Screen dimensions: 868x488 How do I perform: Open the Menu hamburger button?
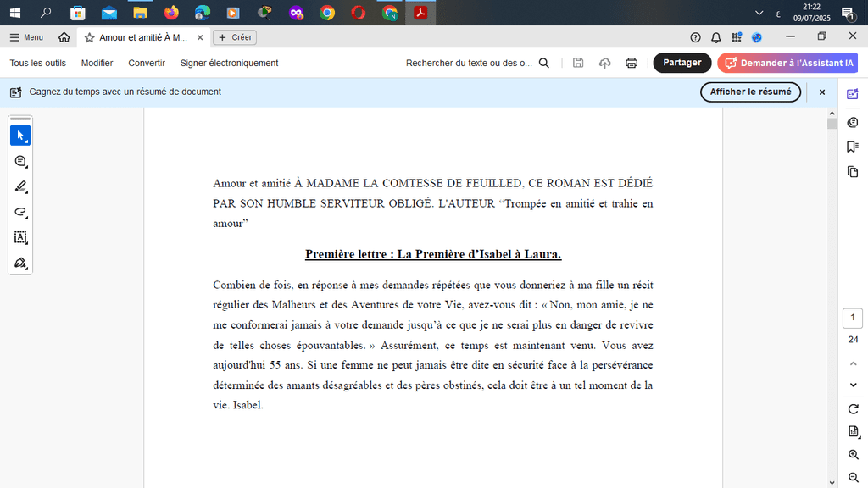pyautogui.click(x=26, y=37)
